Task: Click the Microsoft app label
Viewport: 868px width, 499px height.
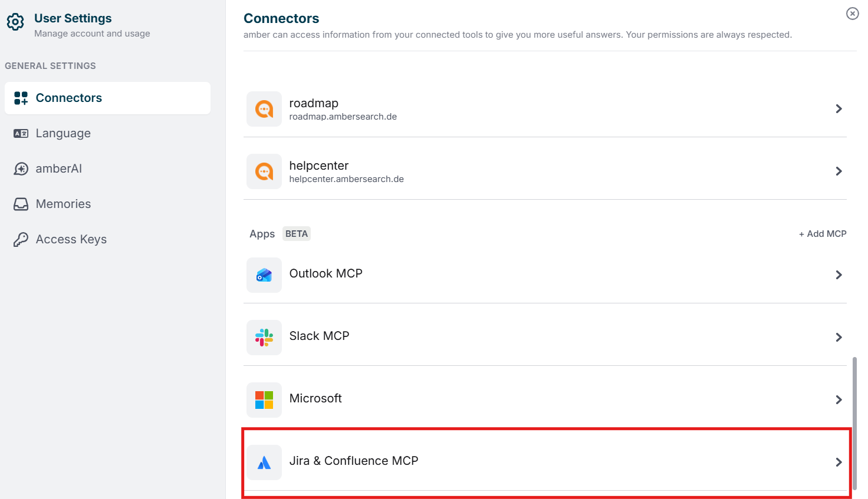Action: (315, 398)
